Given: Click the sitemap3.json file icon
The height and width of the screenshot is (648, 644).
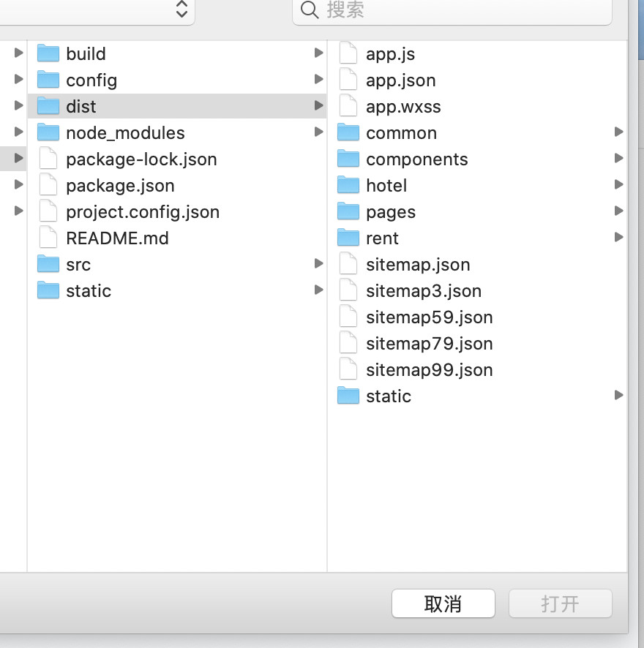Looking at the screenshot, I should pyautogui.click(x=348, y=290).
